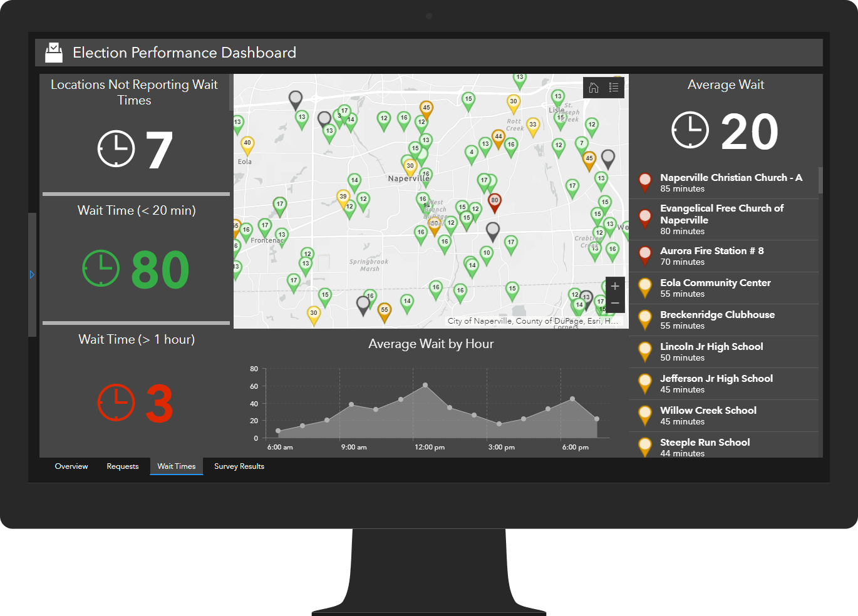858x616 pixels.
Task: Zoom in on the map
Action: click(x=614, y=286)
